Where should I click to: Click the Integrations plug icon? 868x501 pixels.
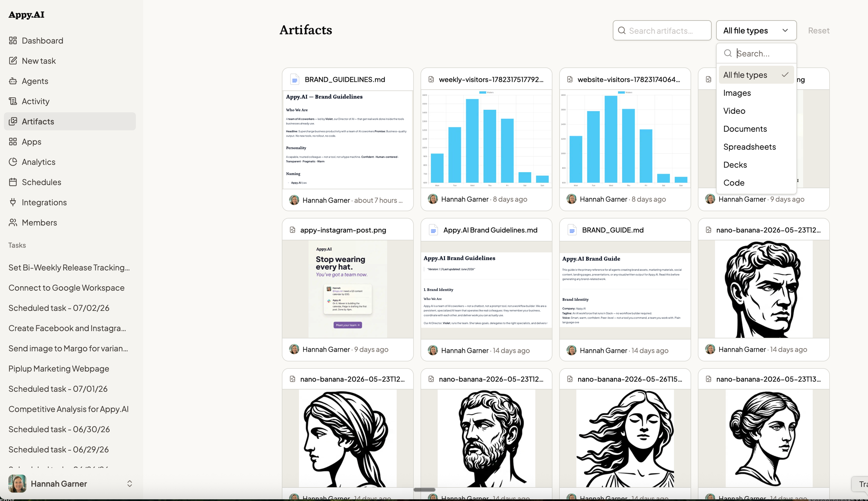click(x=13, y=202)
